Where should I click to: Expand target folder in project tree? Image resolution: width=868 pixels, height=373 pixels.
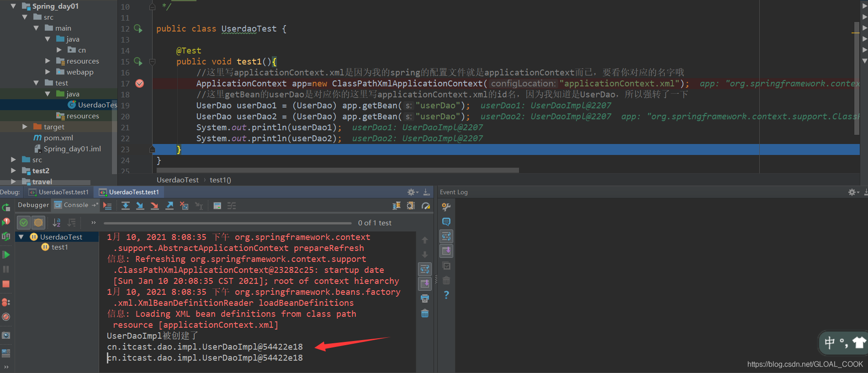[25, 127]
